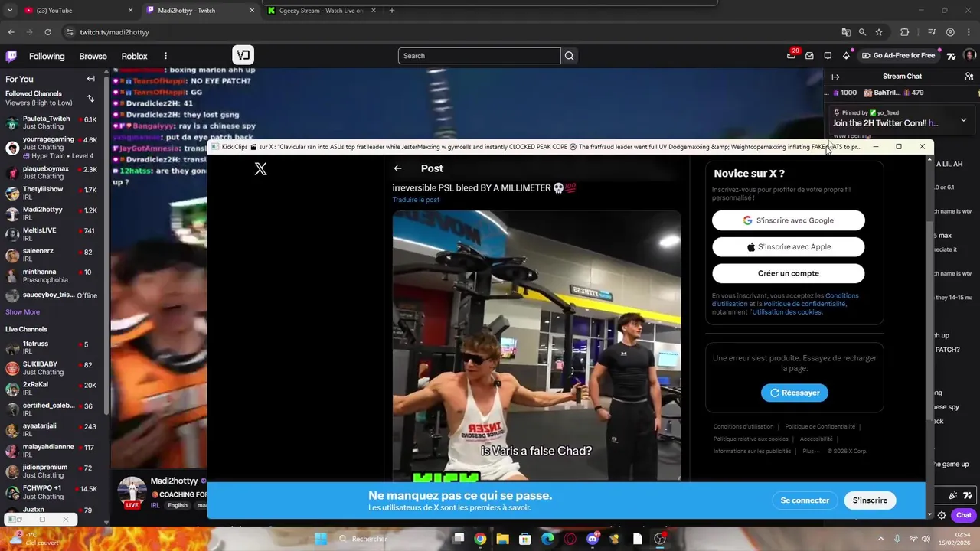Screen dimensions: 980x551
Task: Open the Pauleta_Twitch followed channel
Action: click(x=52, y=122)
